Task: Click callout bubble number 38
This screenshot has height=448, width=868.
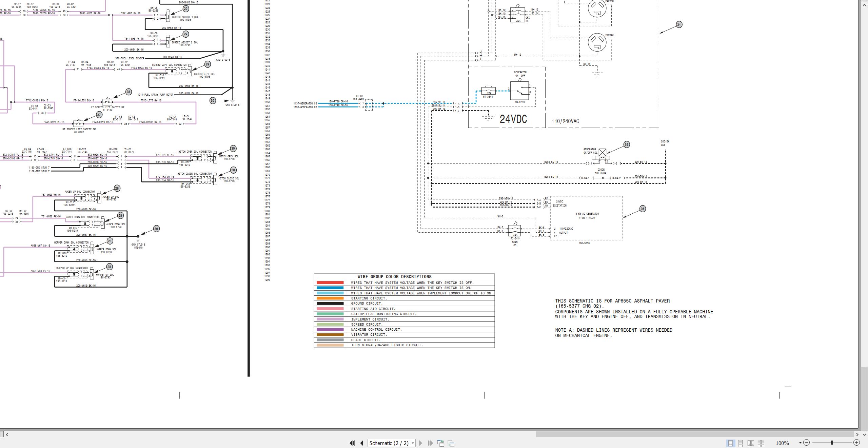Action: tap(128, 92)
